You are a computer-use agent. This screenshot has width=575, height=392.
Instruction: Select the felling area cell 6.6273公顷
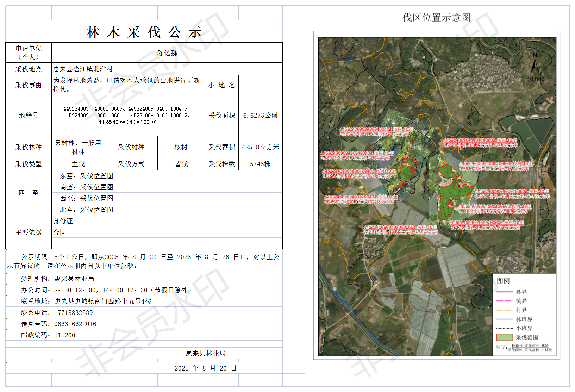tap(260, 116)
